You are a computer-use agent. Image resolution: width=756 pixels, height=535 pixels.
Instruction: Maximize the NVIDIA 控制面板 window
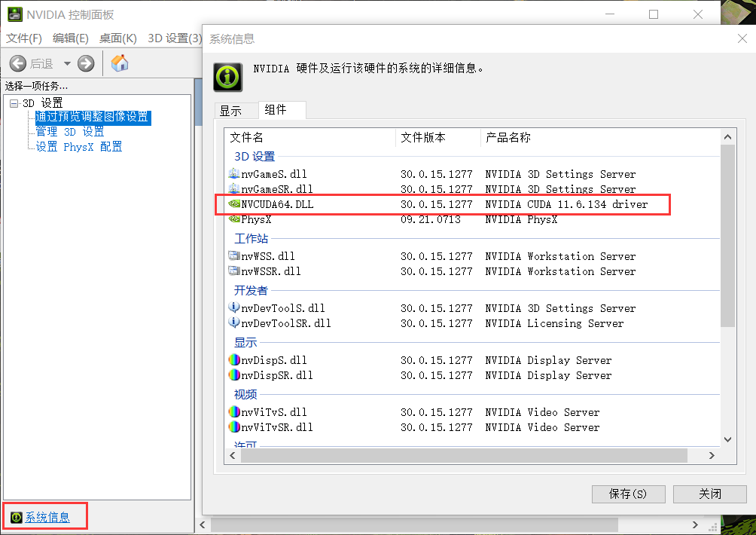click(x=654, y=14)
